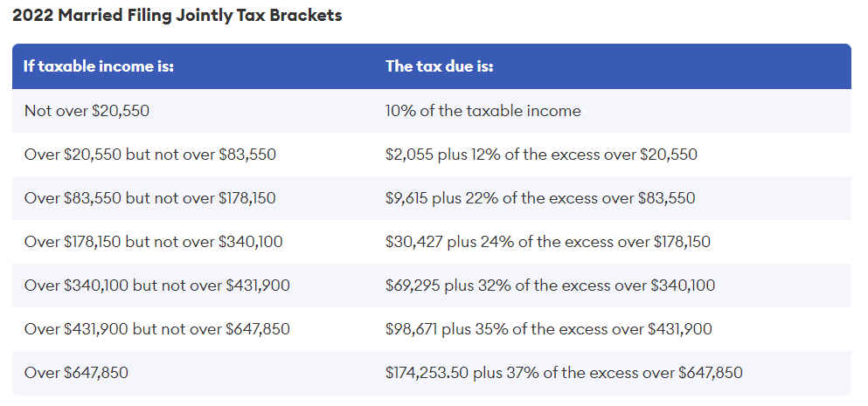The width and height of the screenshot is (868, 406).
Task: Select the '$98,671 plus 35%' tax cell
Action: [548, 329]
